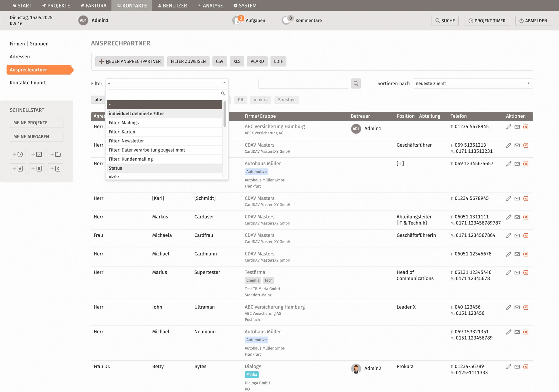Click the add time entry clock quickstart icon

[x=18, y=154]
